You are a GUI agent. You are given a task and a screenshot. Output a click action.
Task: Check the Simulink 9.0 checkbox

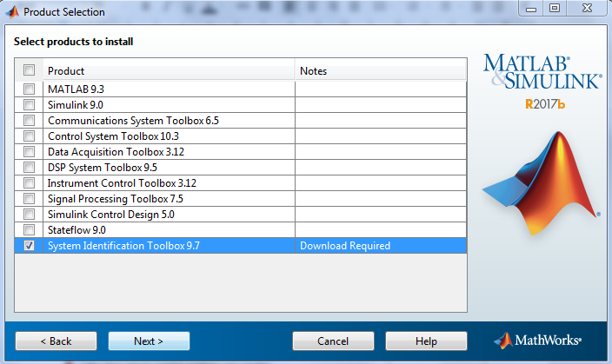(29, 104)
